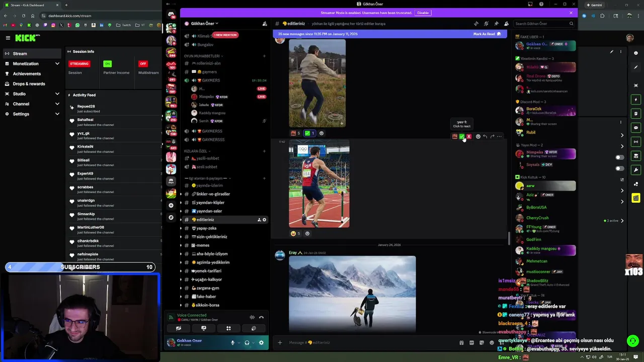Click the Search Gökhan Öner field

pyautogui.click(x=544, y=24)
